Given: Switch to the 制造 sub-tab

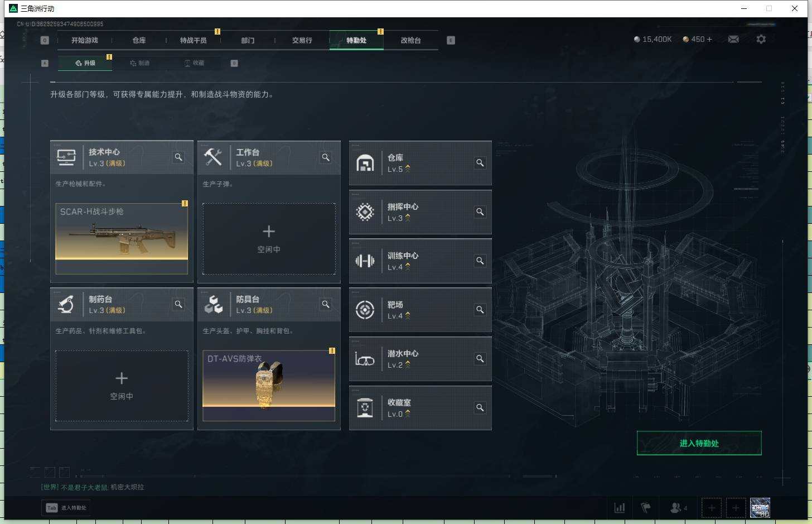Looking at the screenshot, I should tap(140, 63).
